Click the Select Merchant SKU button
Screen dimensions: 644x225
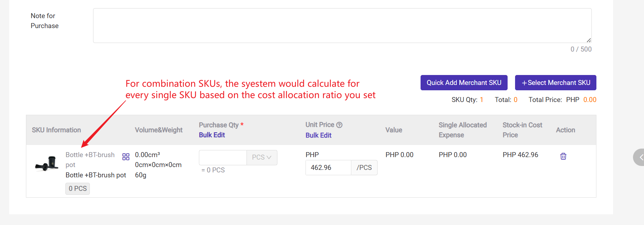(555, 82)
